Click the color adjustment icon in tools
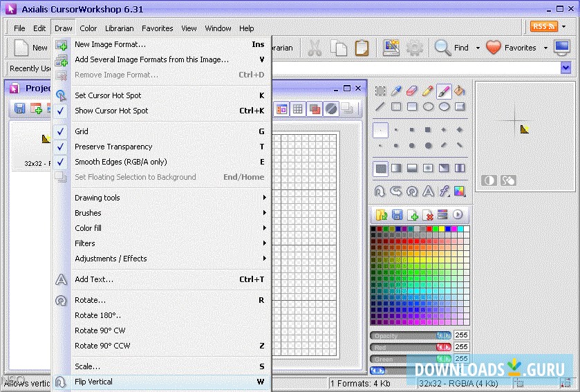Viewport: 580px width, 392px height. pyautogui.click(x=460, y=191)
